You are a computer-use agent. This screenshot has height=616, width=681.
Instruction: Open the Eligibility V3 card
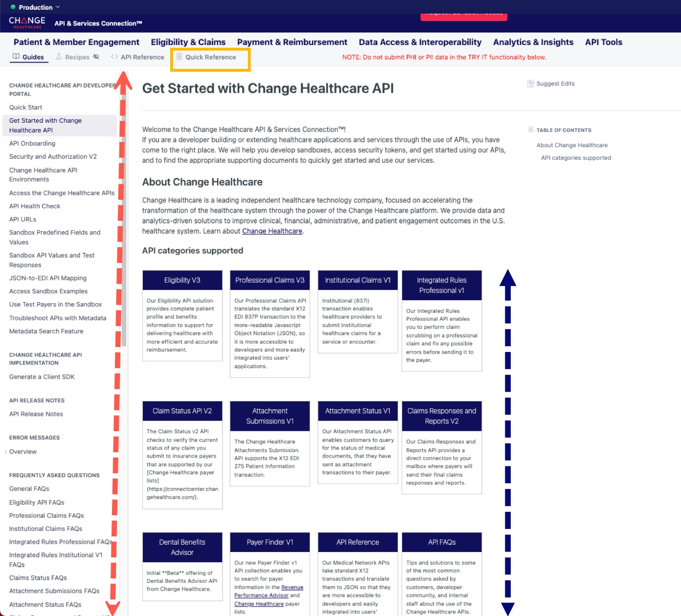pyautogui.click(x=182, y=316)
